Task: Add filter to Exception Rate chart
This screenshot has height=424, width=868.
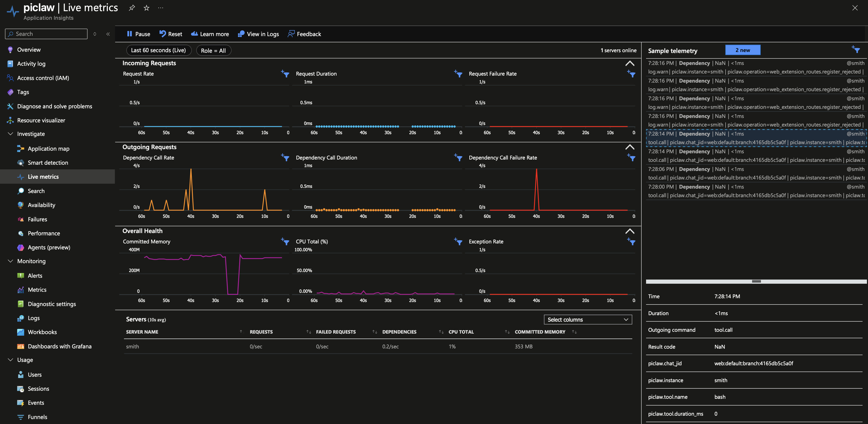Action: point(631,241)
